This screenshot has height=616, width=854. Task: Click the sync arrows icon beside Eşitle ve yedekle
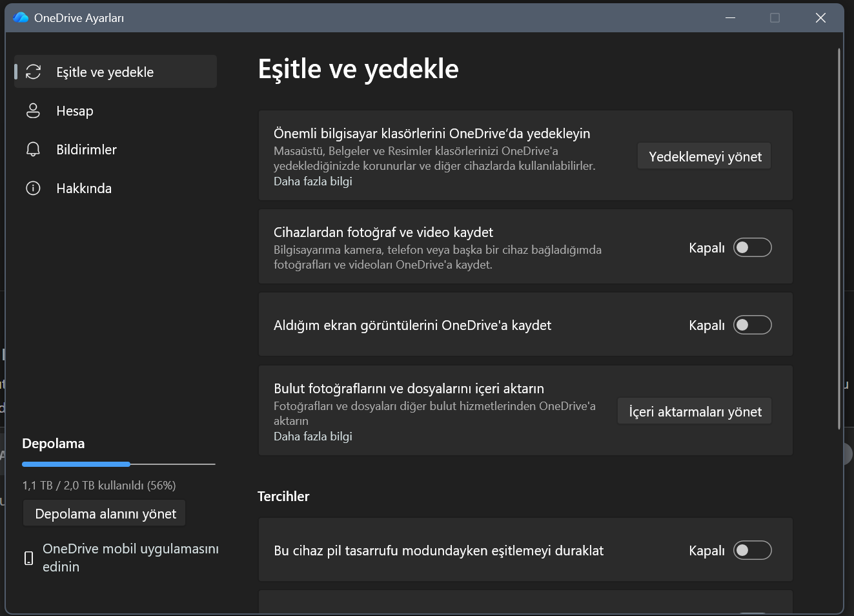click(33, 72)
